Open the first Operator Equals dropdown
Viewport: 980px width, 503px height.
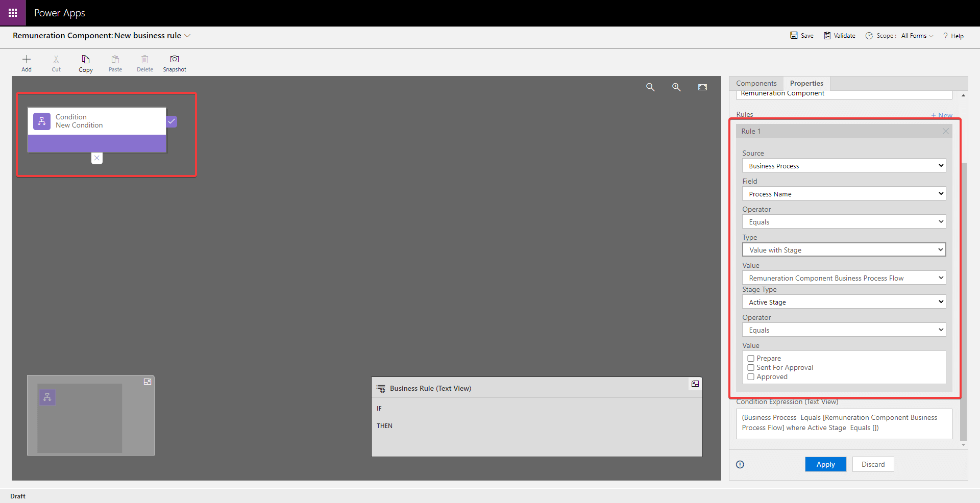click(844, 222)
